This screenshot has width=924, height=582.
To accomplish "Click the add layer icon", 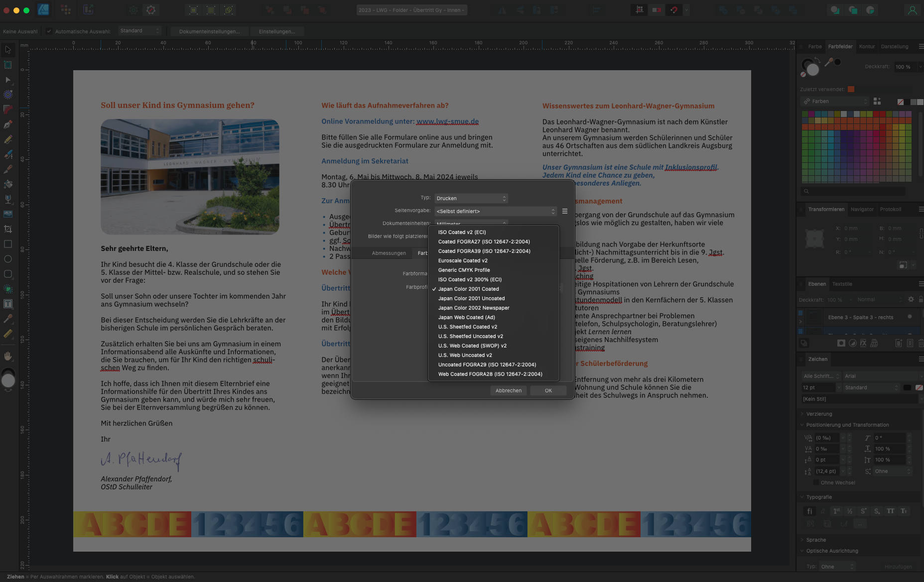I will coord(899,343).
